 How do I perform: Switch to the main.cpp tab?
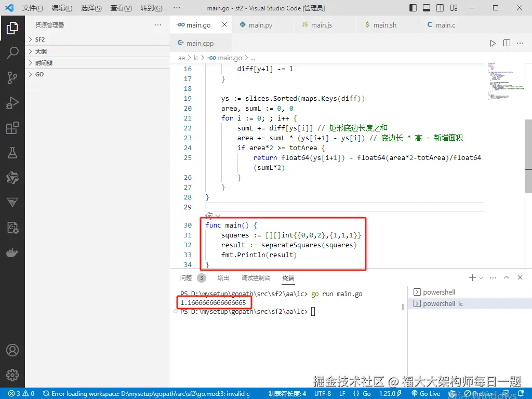click(x=200, y=43)
